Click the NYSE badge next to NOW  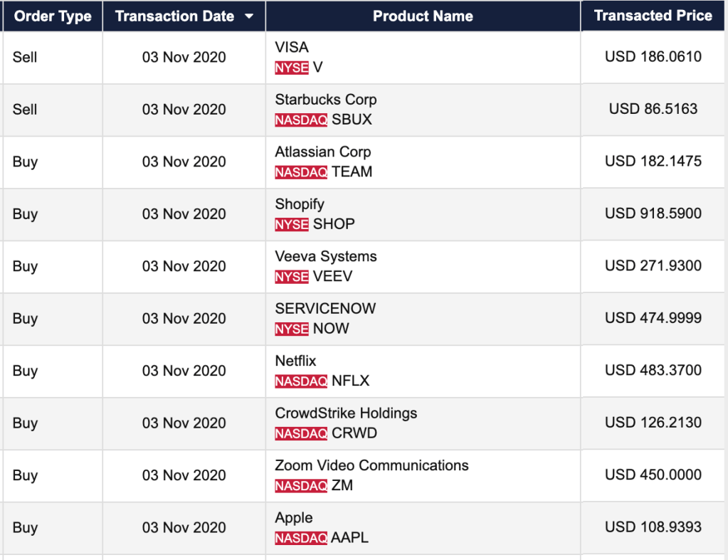292,329
